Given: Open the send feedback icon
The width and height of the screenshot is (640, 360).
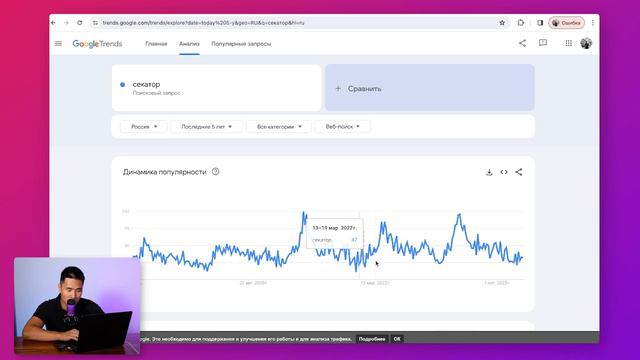Looking at the screenshot, I should (x=543, y=43).
